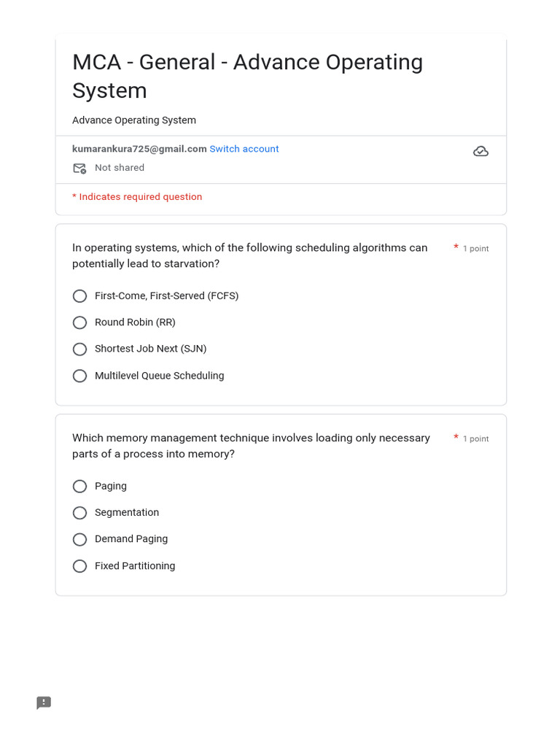Choose Segmentation as the answer
The image size is (560, 747).
(80, 513)
